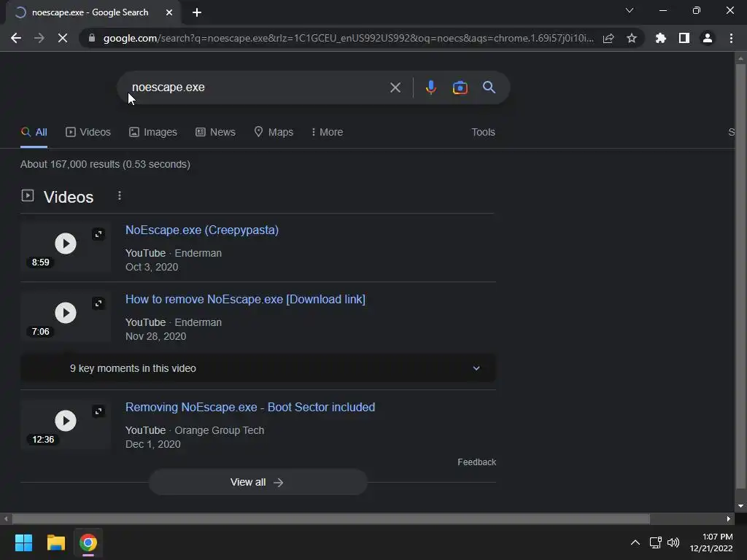Open the tab search chevron
The image size is (747, 560).
[630, 10]
